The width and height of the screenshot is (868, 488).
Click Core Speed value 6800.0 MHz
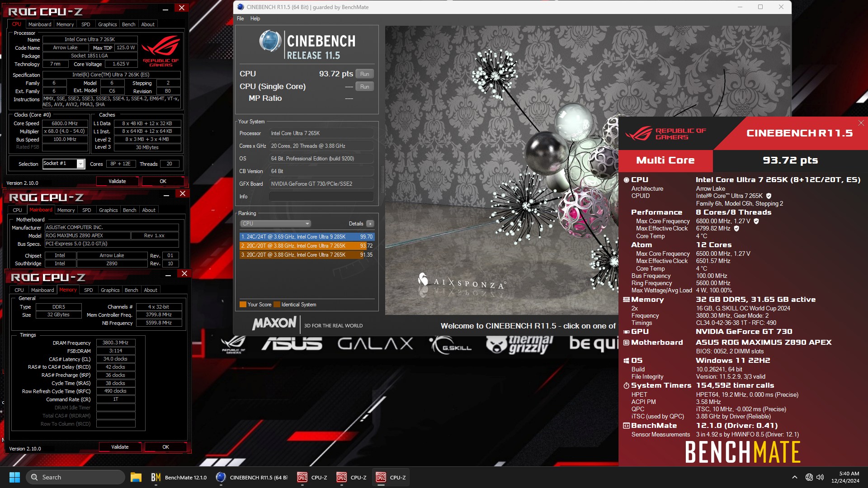(65, 123)
